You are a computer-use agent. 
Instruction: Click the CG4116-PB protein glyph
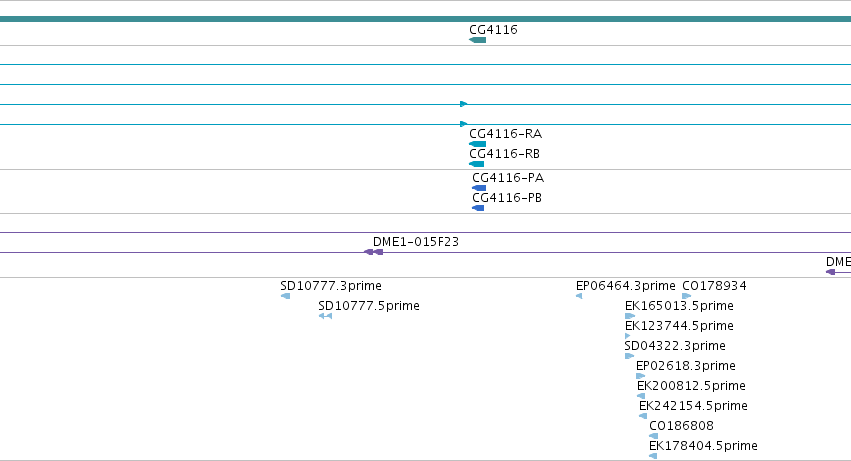click(478, 208)
